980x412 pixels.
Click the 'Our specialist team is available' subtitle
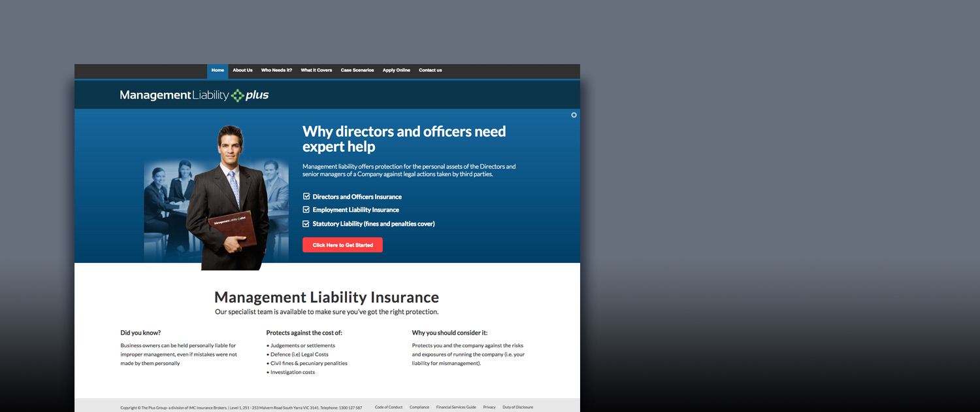(327, 312)
